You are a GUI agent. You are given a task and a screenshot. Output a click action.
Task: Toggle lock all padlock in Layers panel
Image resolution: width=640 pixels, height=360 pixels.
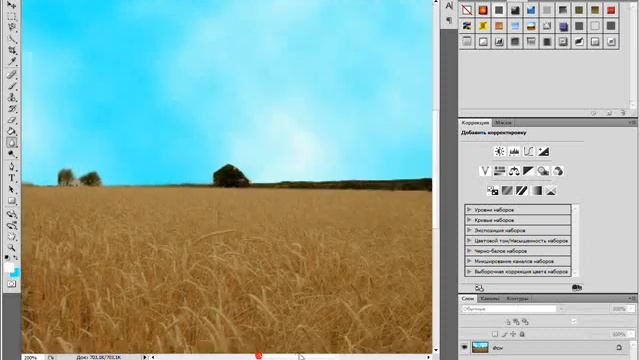tap(522, 334)
